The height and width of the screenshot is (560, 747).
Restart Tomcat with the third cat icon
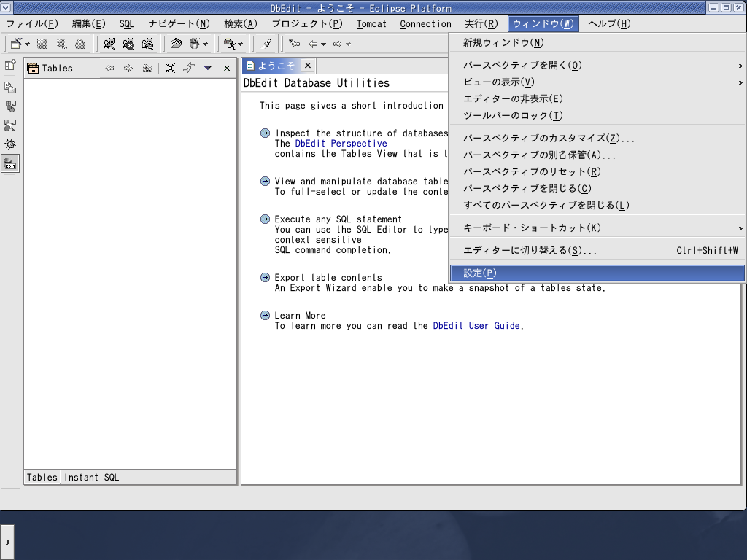pyautogui.click(x=147, y=44)
